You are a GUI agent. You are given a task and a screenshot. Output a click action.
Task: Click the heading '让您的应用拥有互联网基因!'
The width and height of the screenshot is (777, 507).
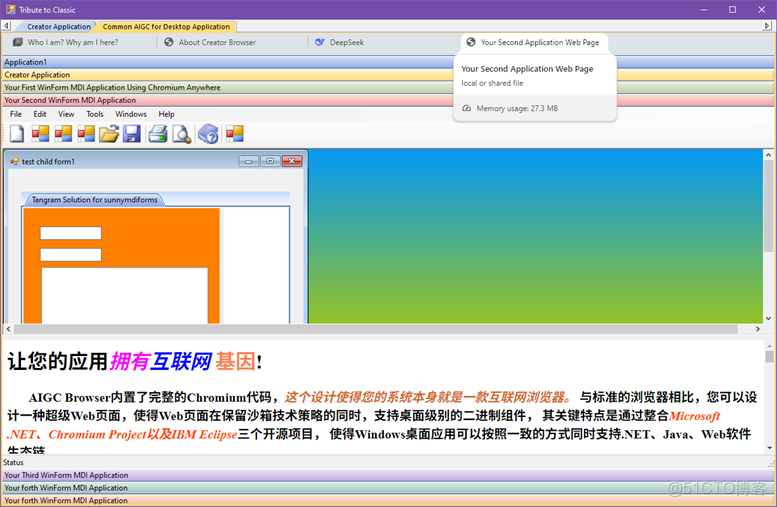134,361
